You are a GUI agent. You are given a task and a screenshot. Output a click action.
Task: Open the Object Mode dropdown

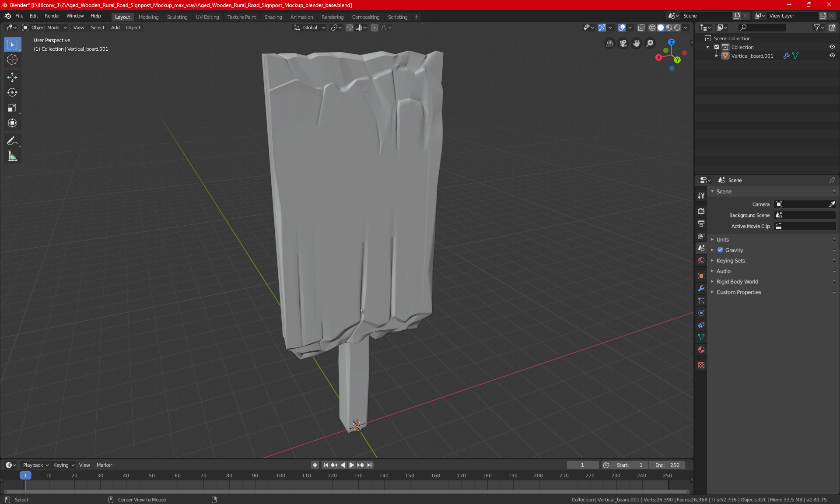point(45,28)
